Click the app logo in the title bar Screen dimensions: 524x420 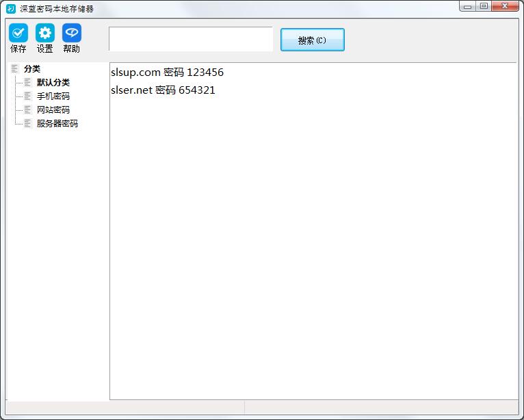10,8
